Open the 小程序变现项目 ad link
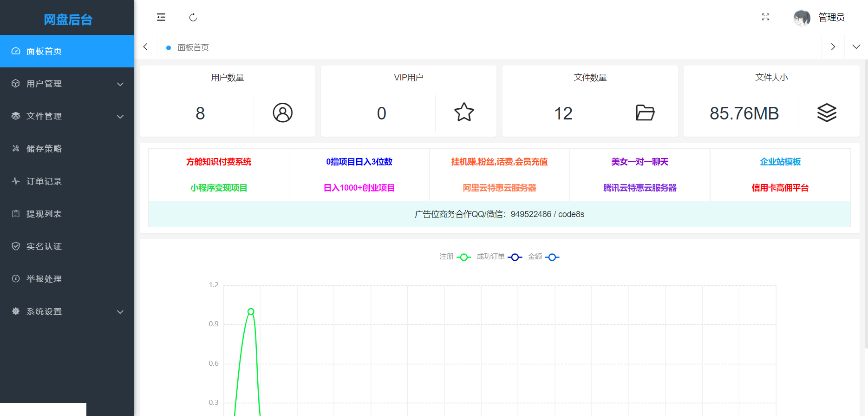Image resolution: width=868 pixels, height=416 pixels. (219, 188)
